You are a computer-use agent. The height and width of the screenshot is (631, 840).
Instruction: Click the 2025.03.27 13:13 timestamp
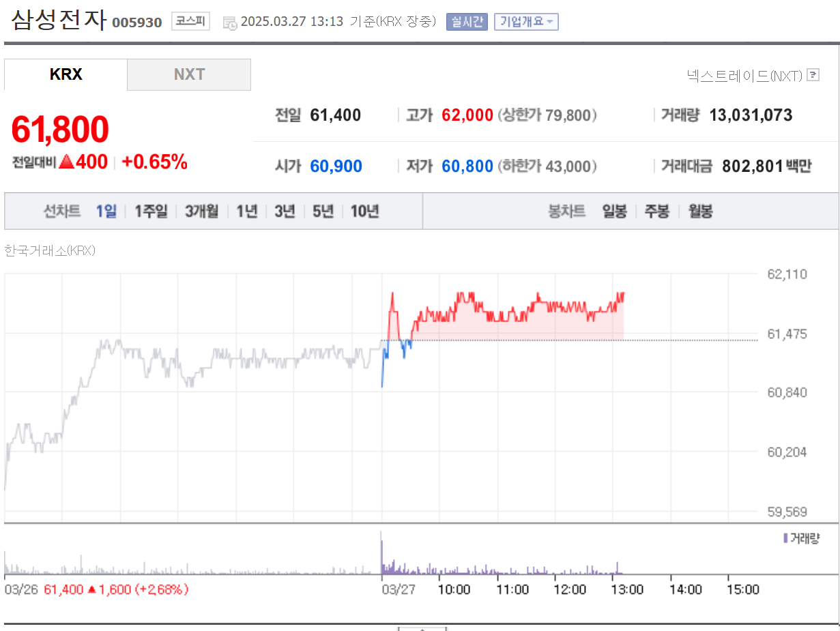click(292, 22)
